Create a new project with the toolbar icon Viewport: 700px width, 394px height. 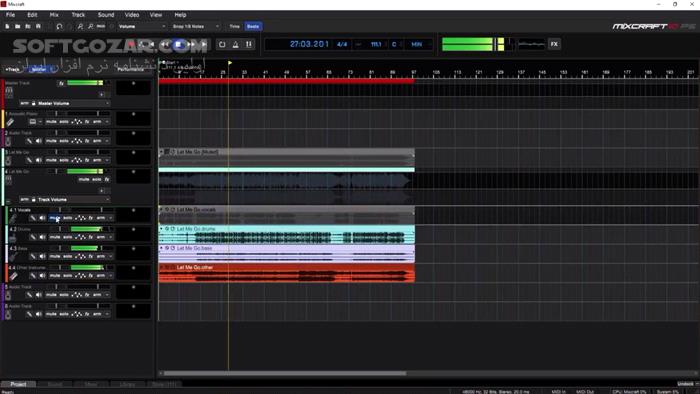point(7,26)
